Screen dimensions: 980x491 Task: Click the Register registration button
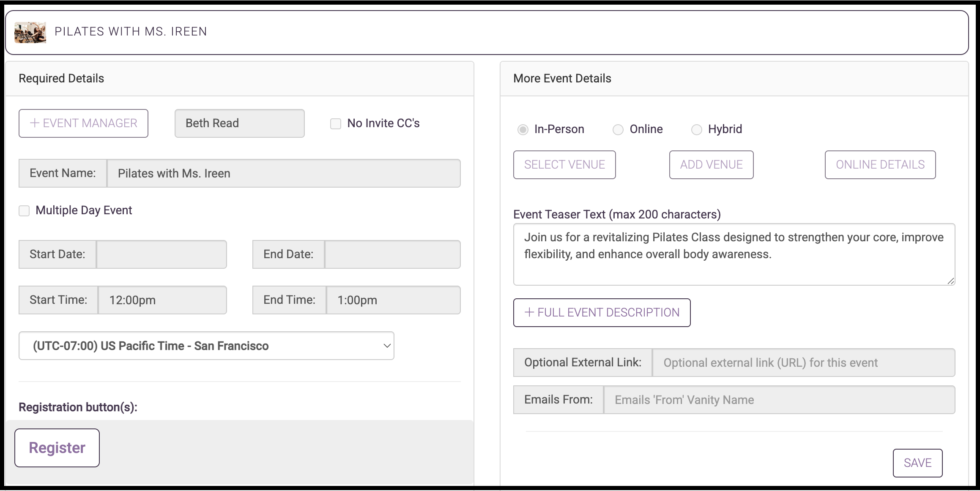coord(57,448)
